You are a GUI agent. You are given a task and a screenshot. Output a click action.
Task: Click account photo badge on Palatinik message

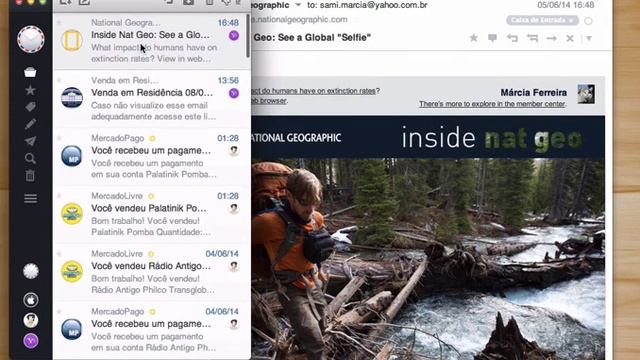click(234, 209)
